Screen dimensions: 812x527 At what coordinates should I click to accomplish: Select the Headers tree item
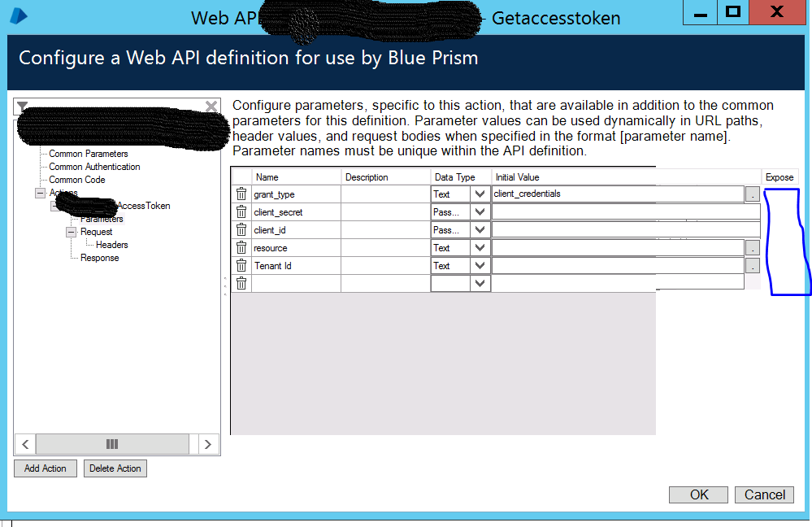click(x=112, y=245)
